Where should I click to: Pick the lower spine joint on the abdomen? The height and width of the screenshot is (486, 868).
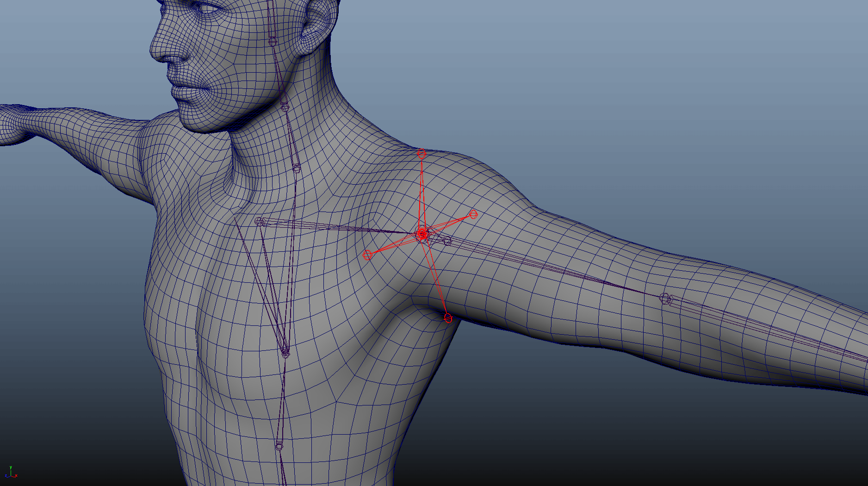tap(279, 446)
